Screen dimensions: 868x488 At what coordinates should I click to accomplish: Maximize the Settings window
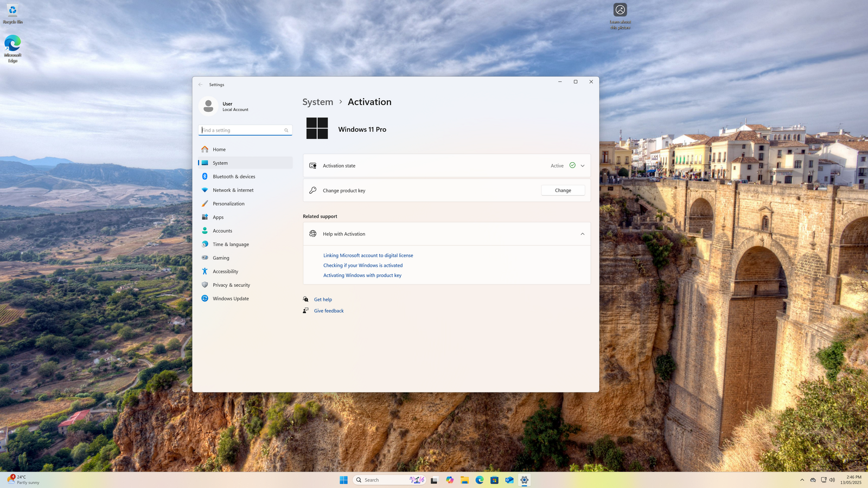pos(576,82)
